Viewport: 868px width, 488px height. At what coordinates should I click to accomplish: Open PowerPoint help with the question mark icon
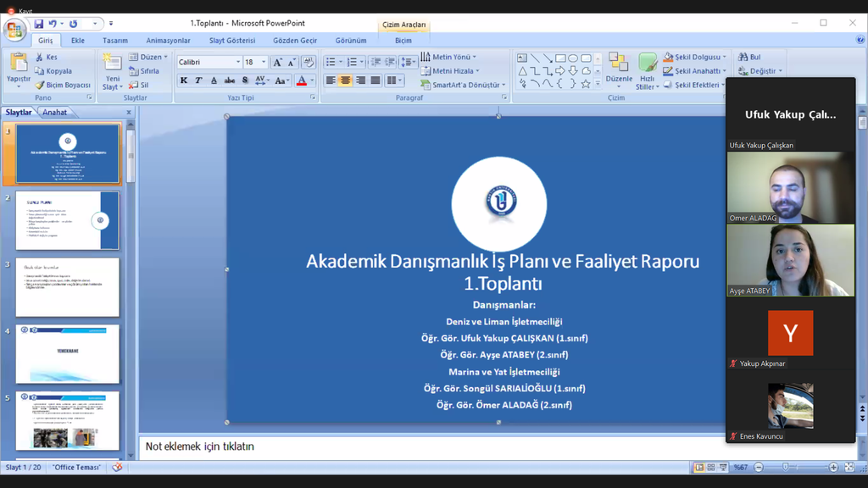point(860,40)
